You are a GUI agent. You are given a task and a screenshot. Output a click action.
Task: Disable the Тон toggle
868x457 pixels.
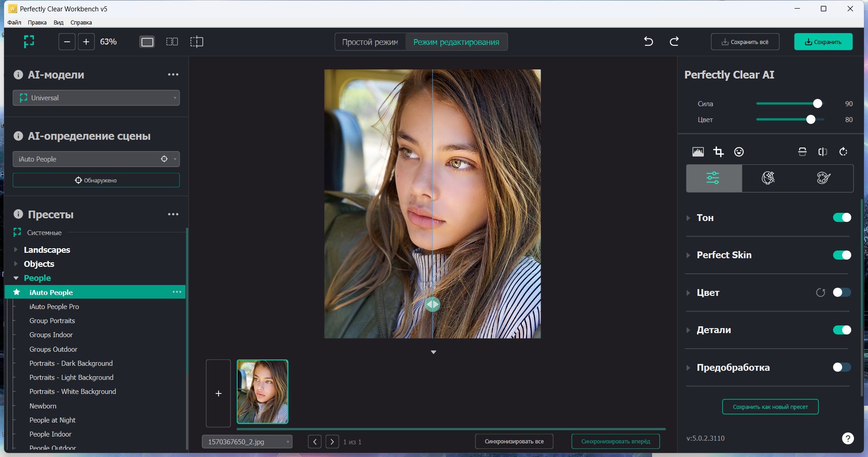pyautogui.click(x=842, y=218)
